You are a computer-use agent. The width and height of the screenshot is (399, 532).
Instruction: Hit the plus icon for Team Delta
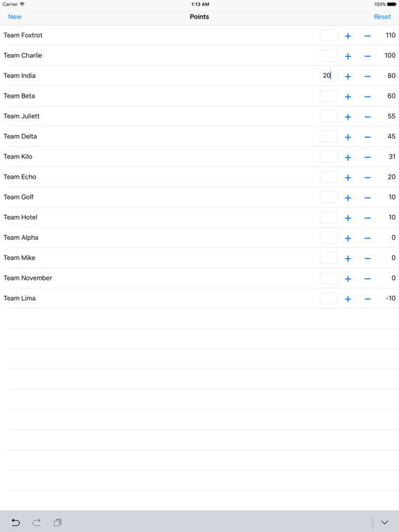point(348,137)
